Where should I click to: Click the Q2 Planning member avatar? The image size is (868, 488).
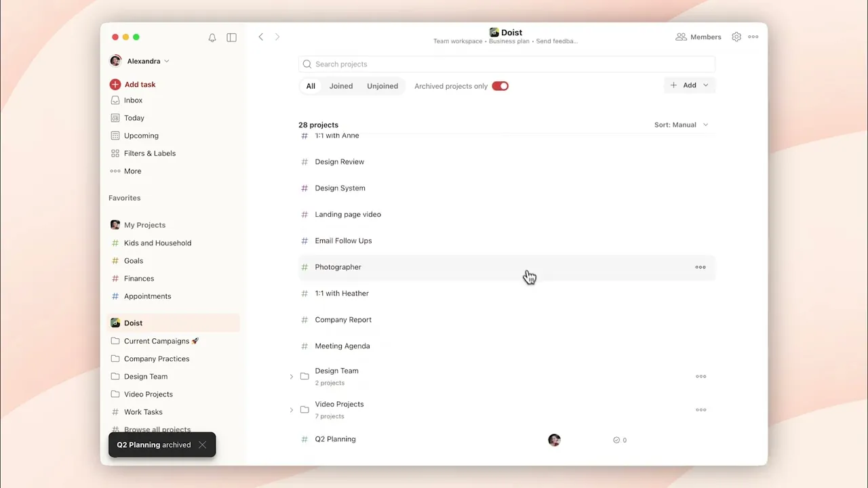click(554, 440)
